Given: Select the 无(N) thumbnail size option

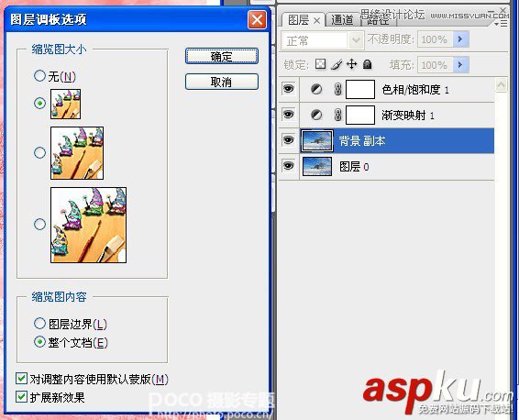Looking at the screenshot, I should point(39,76).
